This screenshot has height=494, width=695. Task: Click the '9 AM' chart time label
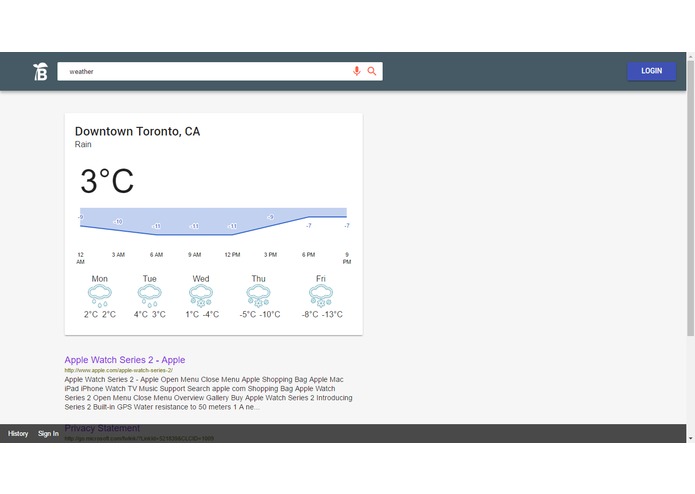[195, 255]
